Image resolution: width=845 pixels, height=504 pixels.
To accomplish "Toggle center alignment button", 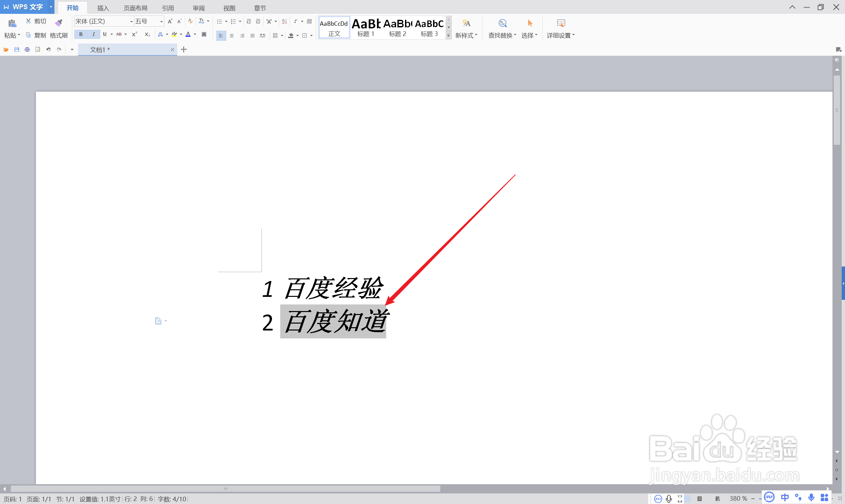I will (x=232, y=35).
